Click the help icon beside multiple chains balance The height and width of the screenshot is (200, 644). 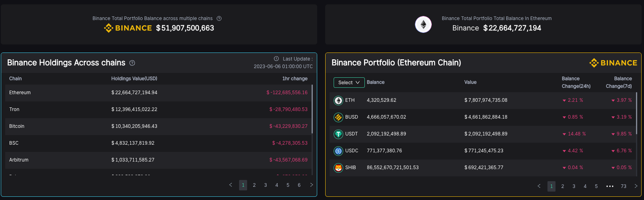(219, 18)
